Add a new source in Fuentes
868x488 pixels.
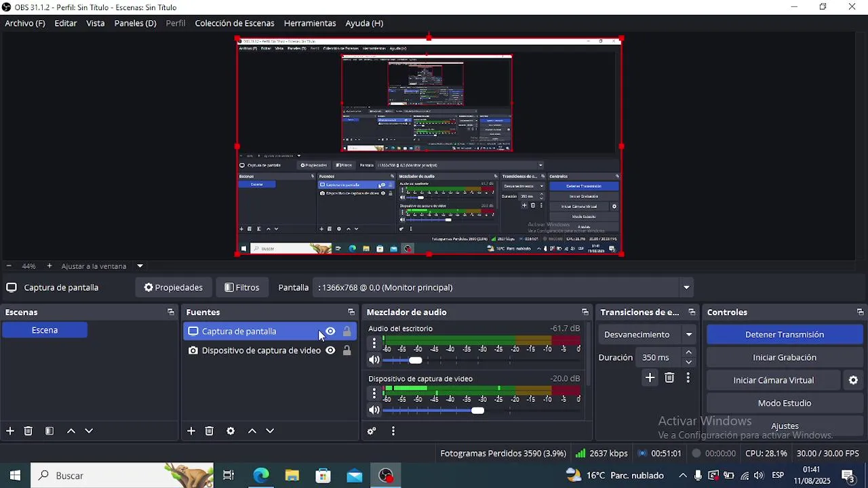pyautogui.click(x=191, y=431)
